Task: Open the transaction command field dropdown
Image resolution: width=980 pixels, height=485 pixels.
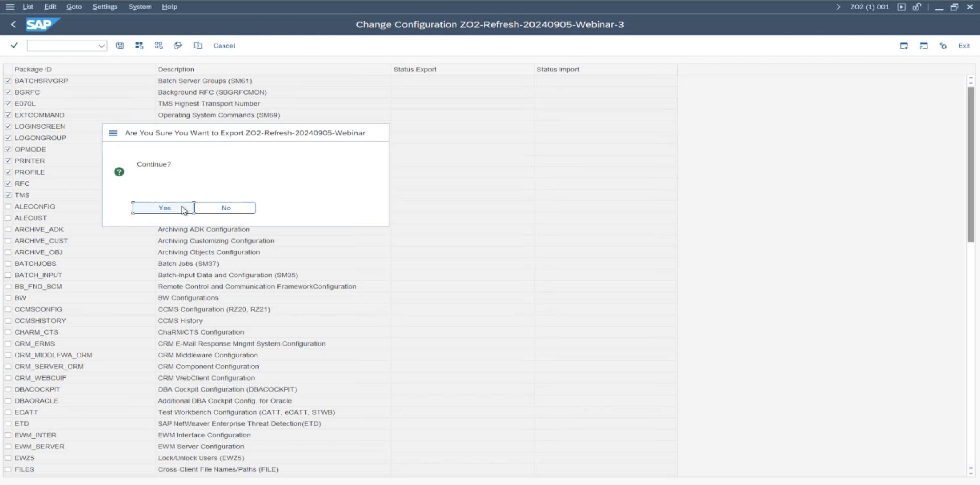Action: pyautogui.click(x=101, y=46)
